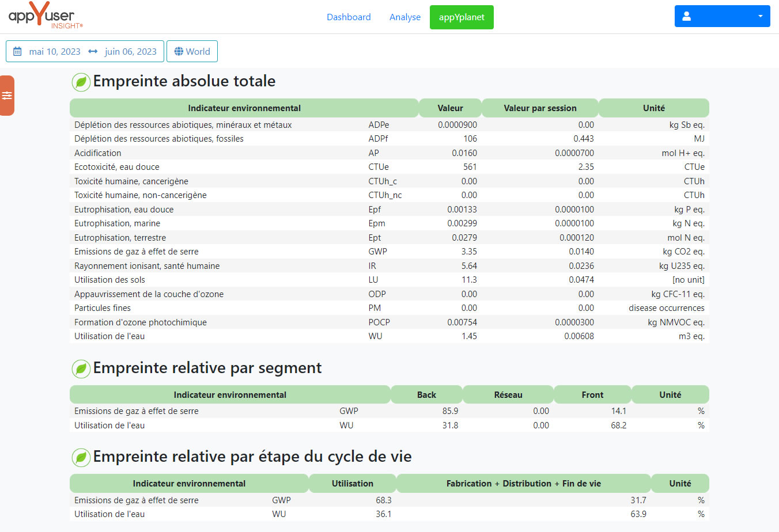Expand the user account dropdown arrow
779x532 pixels.
[760, 17]
